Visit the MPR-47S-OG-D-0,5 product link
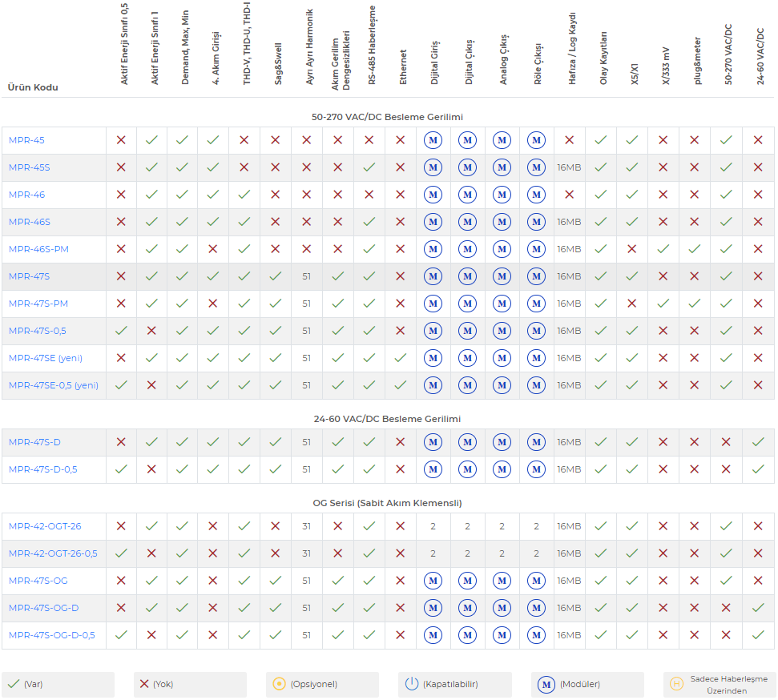The height and width of the screenshot is (700, 778). coord(51,635)
